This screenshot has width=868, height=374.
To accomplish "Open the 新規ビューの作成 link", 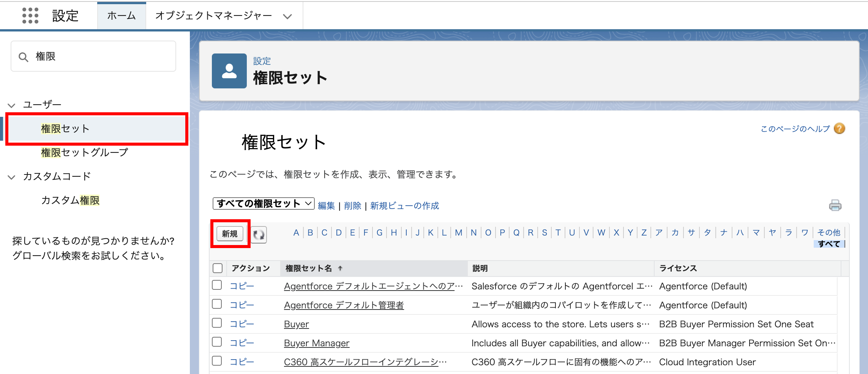I will pos(404,206).
